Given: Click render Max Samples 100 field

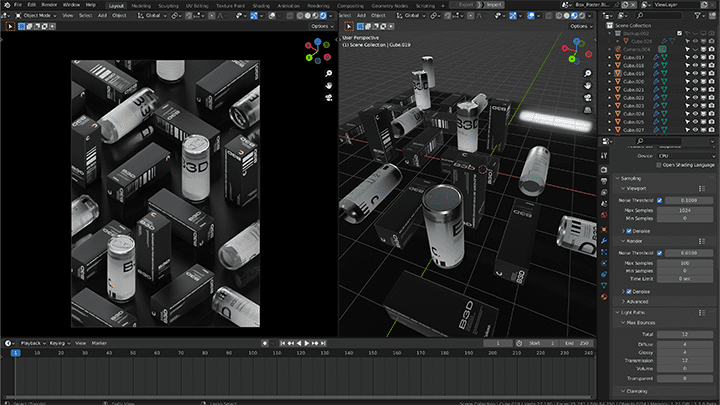Looking at the screenshot, I should tap(685, 263).
